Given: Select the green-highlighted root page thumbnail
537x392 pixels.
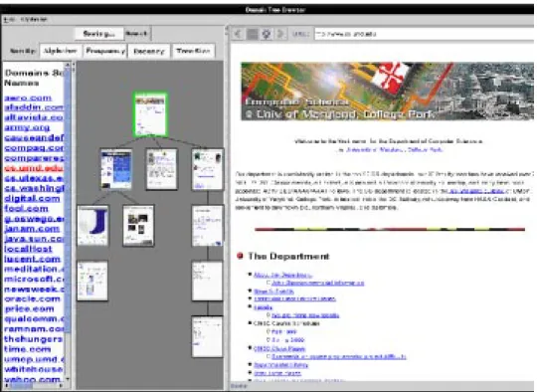Looking at the screenshot, I should tap(150, 114).
